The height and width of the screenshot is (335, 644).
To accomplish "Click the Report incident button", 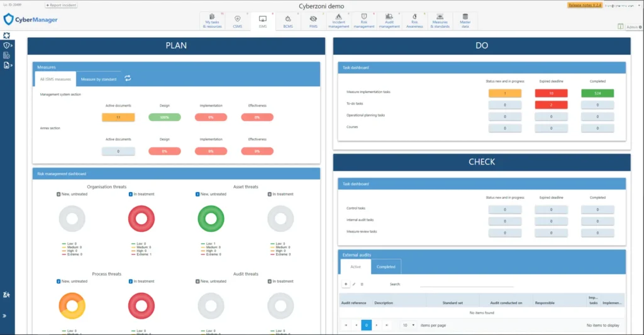I will click(x=61, y=5).
